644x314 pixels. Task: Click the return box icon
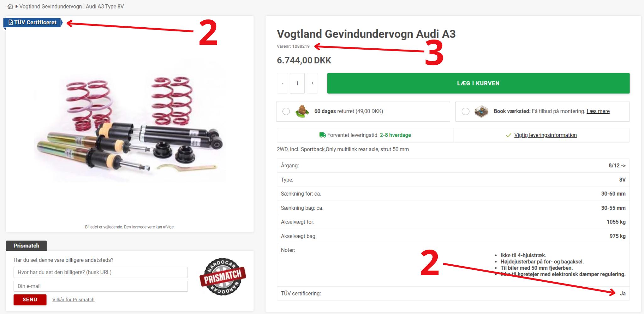[302, 111]
